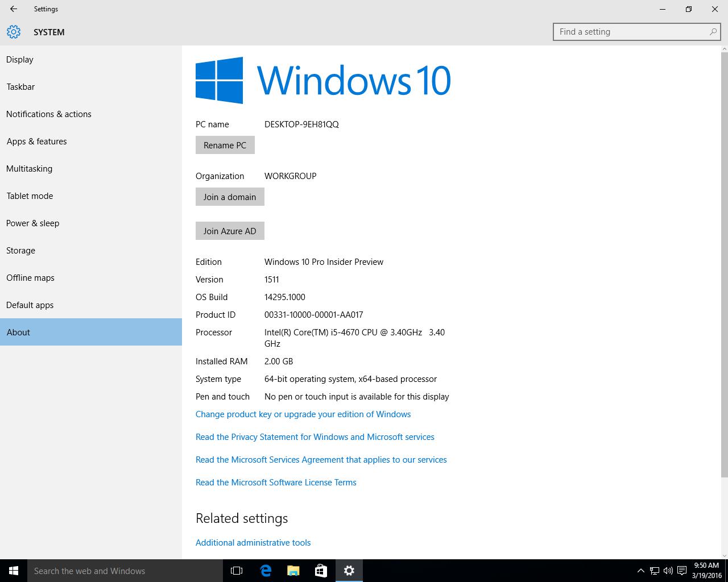The image size is (728, 582).
Task: Click the vertical scrollbar thumb
Action: pos(725,266)
